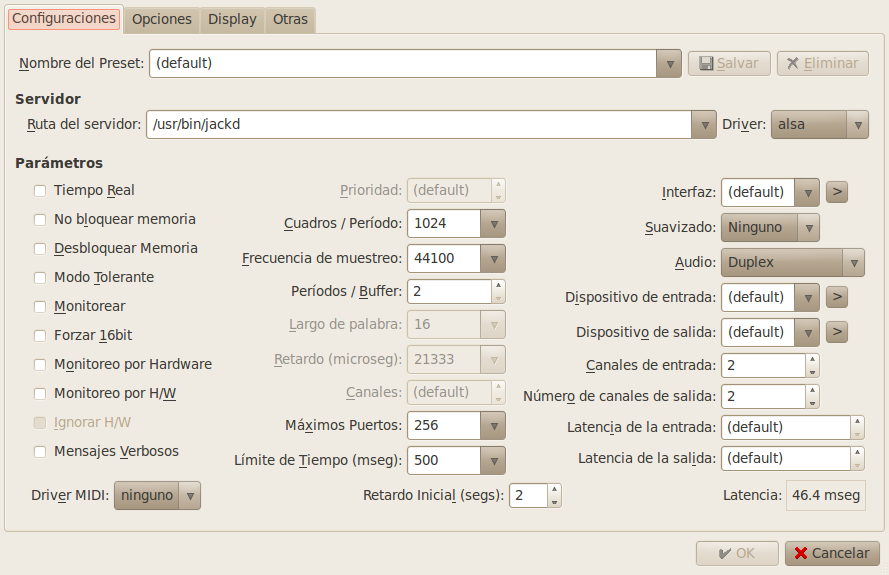The image size is (889, 575).
Task: Toggle No bloquear memoria checkbox
Action: click(40, 219)
